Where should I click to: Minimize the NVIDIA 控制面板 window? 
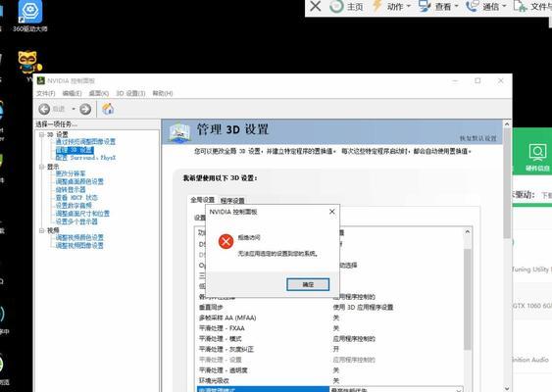tap(455, 81)
